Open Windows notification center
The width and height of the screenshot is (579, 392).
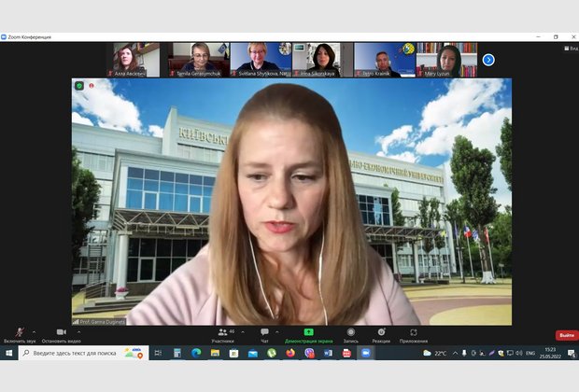pyautogui.click(x=571, y=353)
